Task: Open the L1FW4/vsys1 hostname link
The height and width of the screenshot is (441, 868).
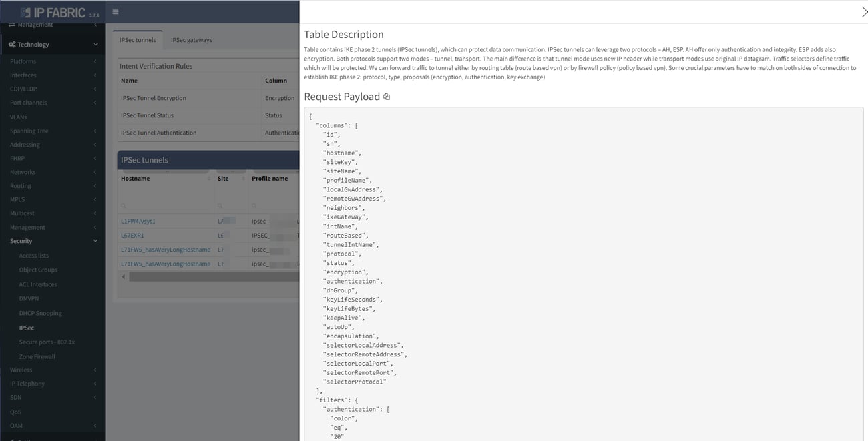Action: 138,221
